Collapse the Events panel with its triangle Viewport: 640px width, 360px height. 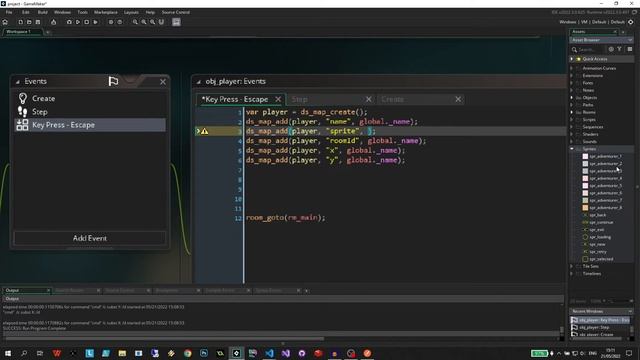click(x=18, y=82)
